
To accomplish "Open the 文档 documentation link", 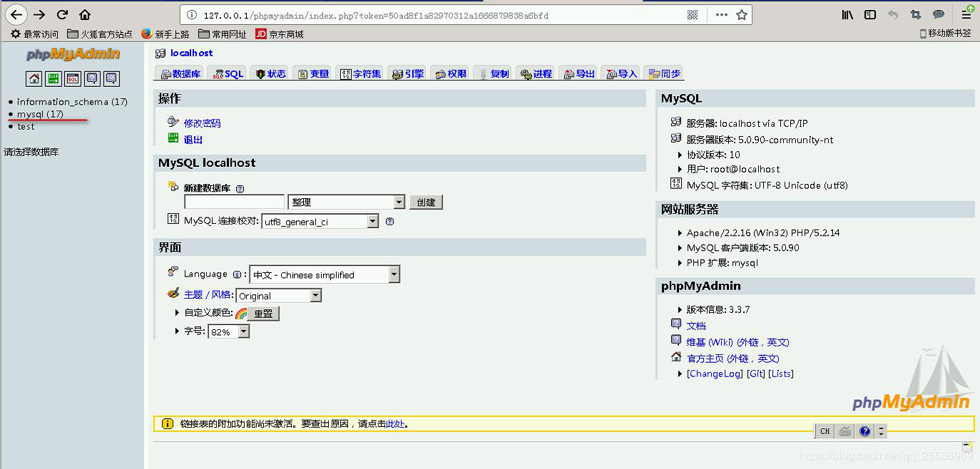I will [696, 326].
